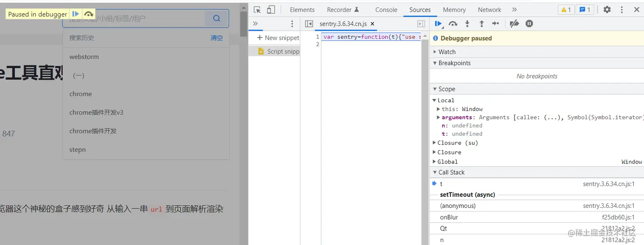Select call stack frame t

(537, 184)
